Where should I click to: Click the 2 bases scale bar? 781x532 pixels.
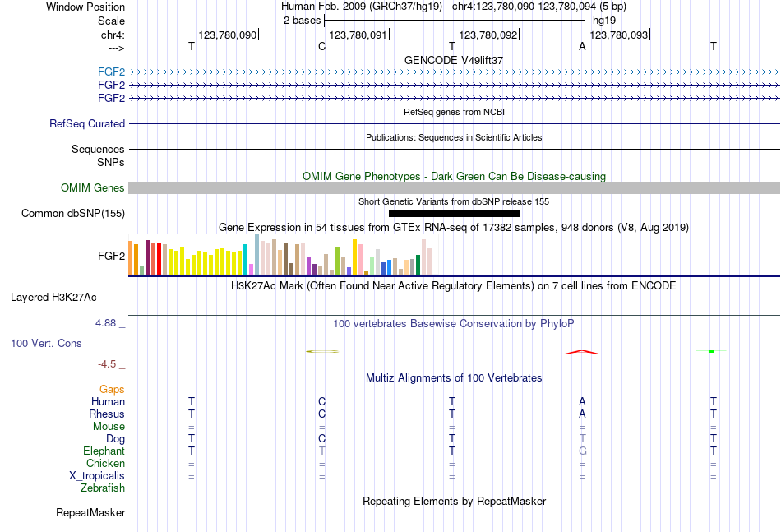point(455,21)
